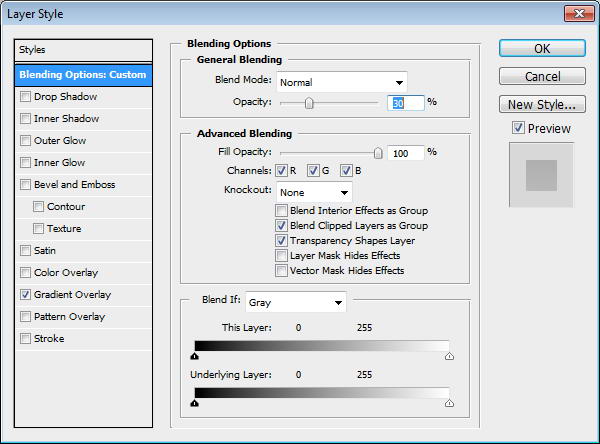This screenshot has height=444, width=600.
Task: Tick the Stroke checkbox
Action: [x=25, y=339]
